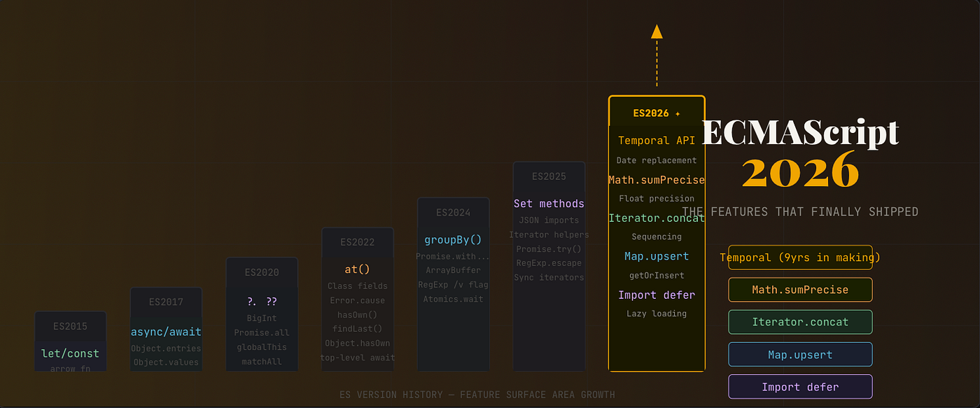Image resolution: width=980 pixels, height=408 pixels.
Task: Click Math.sumPrecise in the ES2026 column
Action: click(657, 180)
